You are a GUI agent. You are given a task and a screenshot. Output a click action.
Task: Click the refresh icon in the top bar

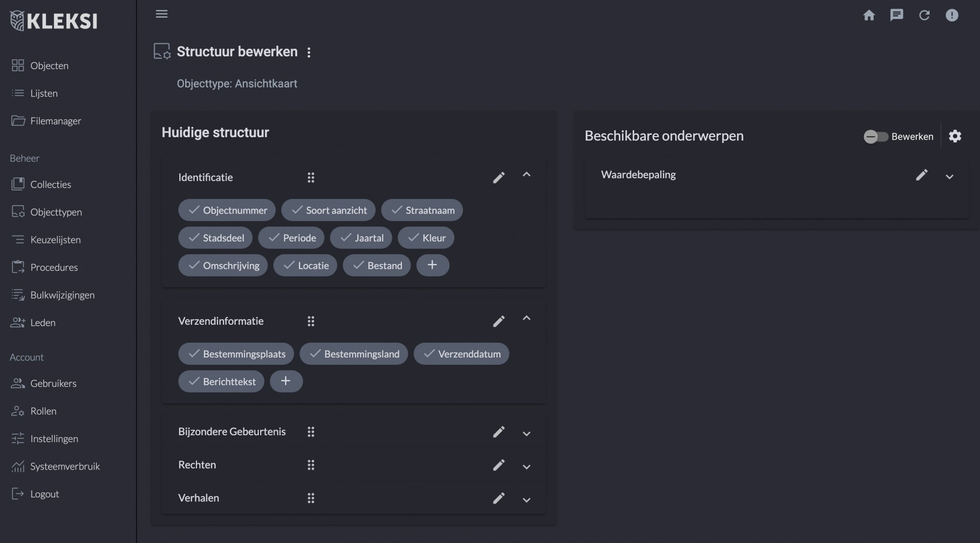tap(925, 15)
